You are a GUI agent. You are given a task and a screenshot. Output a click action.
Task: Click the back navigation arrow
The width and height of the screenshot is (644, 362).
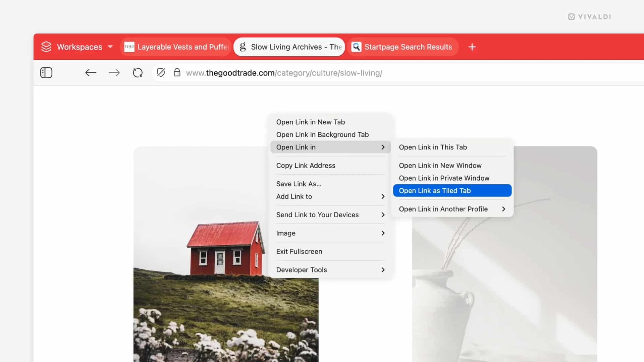click(x=91, y=73)
